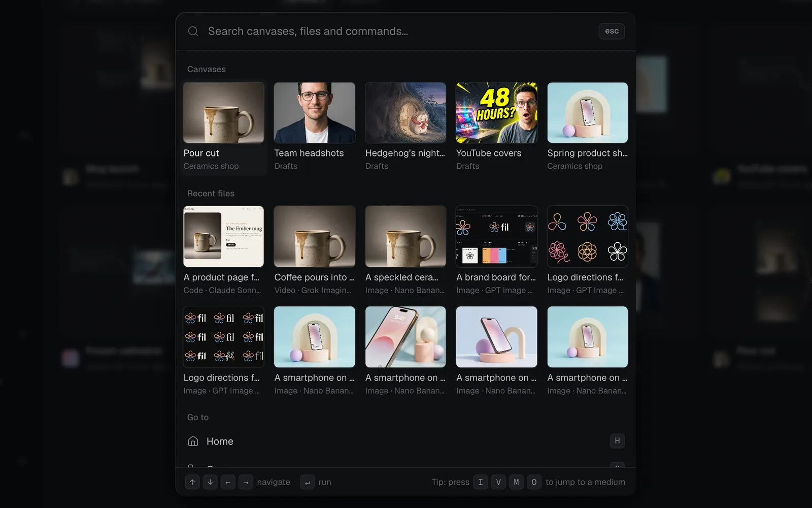Image resolution: width=812 pixels, height=508 pixels.
Task: Click the navigate hint label
Action: 274,482
